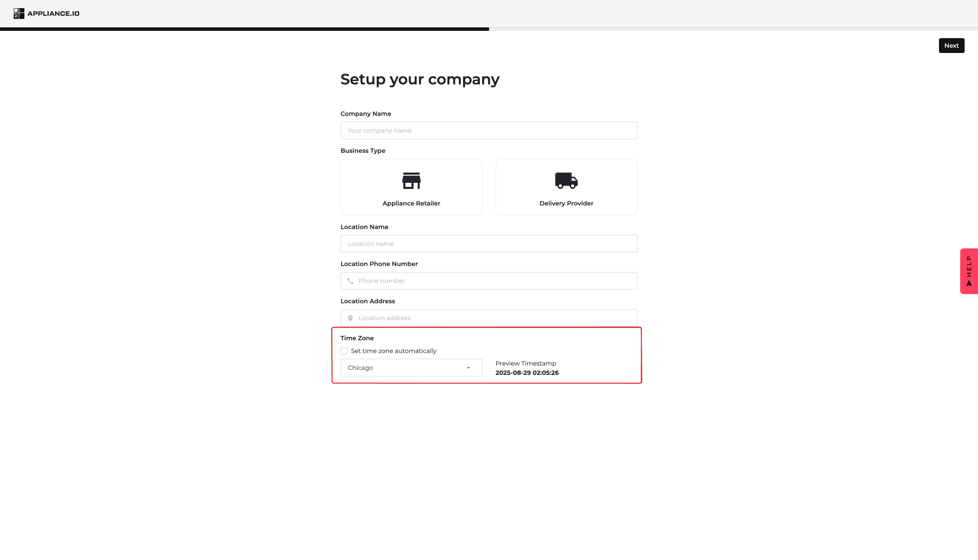Click the map pin icon

[x=350, y=318]
